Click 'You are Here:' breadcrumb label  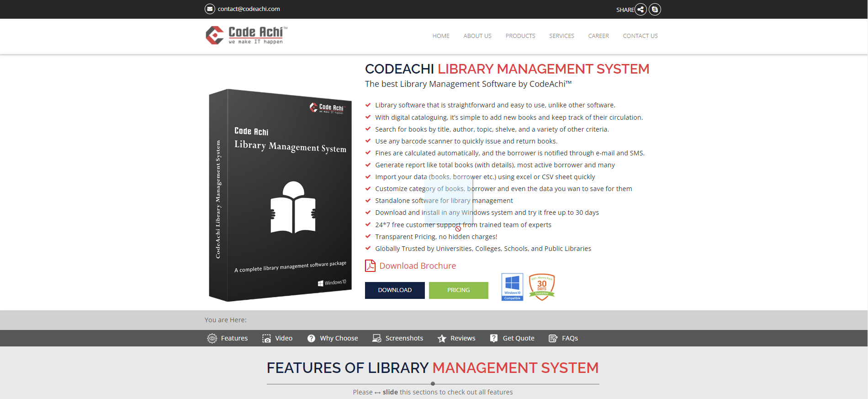coord(226,320)
